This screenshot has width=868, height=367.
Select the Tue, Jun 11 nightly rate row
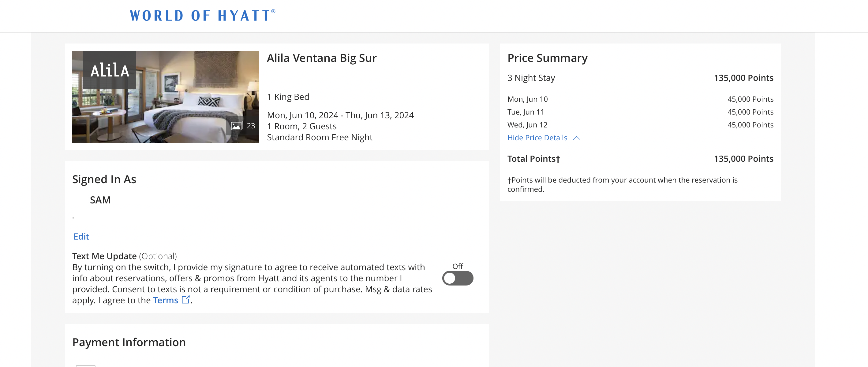click(x=640, y=112)
